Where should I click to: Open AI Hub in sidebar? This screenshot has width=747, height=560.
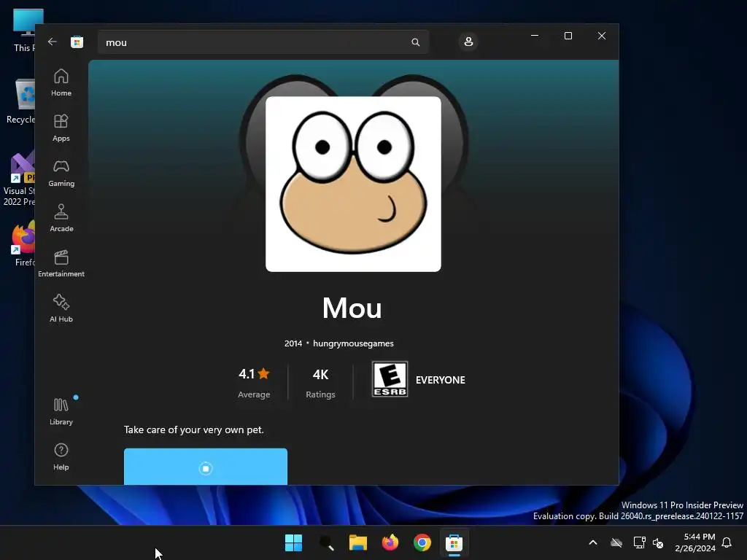point(61,308)
